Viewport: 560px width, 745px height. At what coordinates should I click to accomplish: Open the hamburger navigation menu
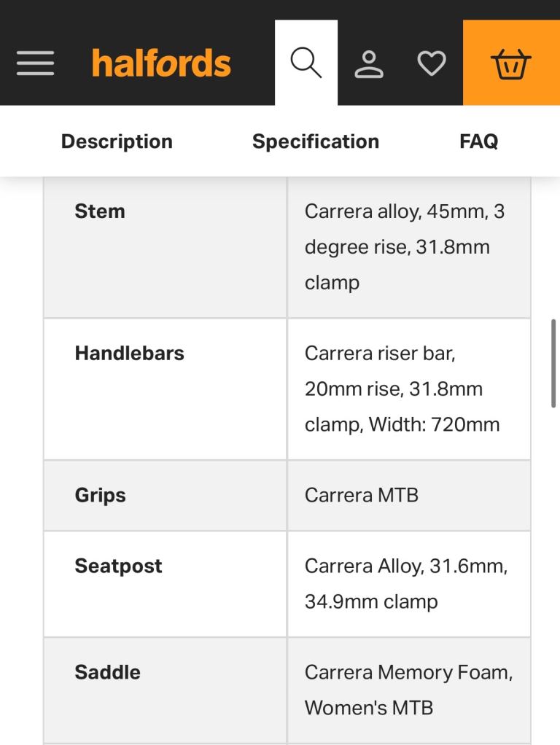35,63
